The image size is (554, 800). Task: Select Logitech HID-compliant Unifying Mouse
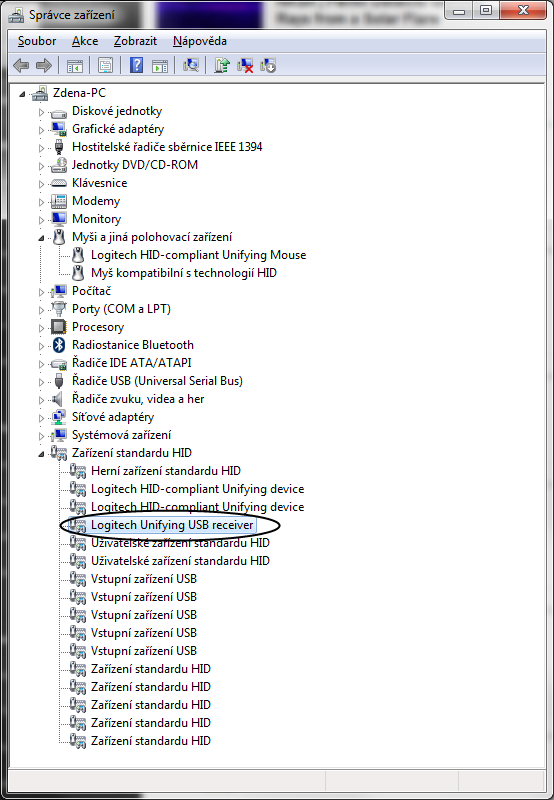198,255
